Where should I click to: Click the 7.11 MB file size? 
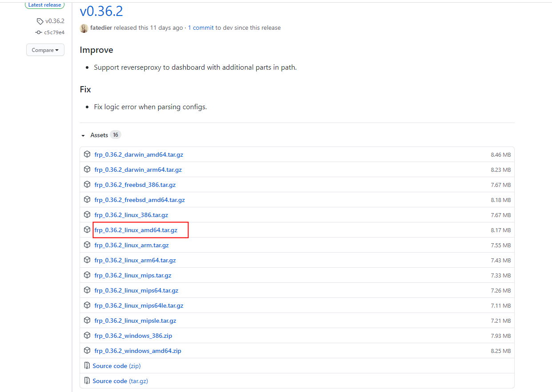coord(501,306)
